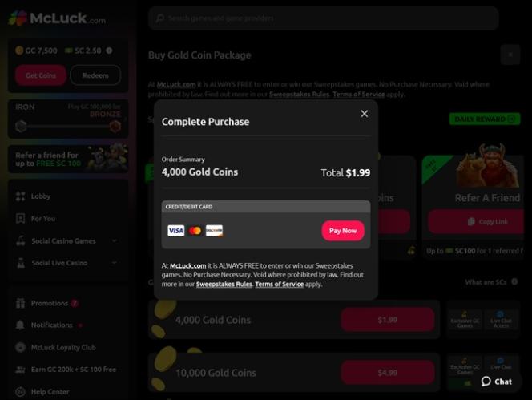The height and width of the screenshot is (400, 532).
Task: Click the Redeem button
Action: (x=95, y=75)
